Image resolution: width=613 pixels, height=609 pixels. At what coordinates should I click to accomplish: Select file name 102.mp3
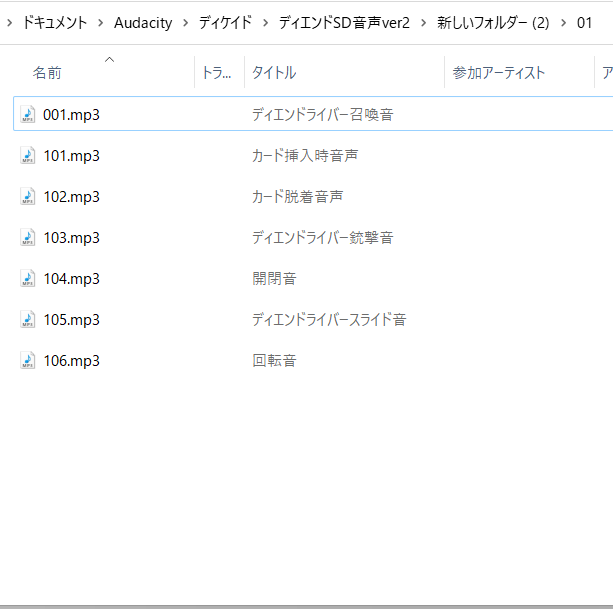pyautogui.click(x=71, y=197)
